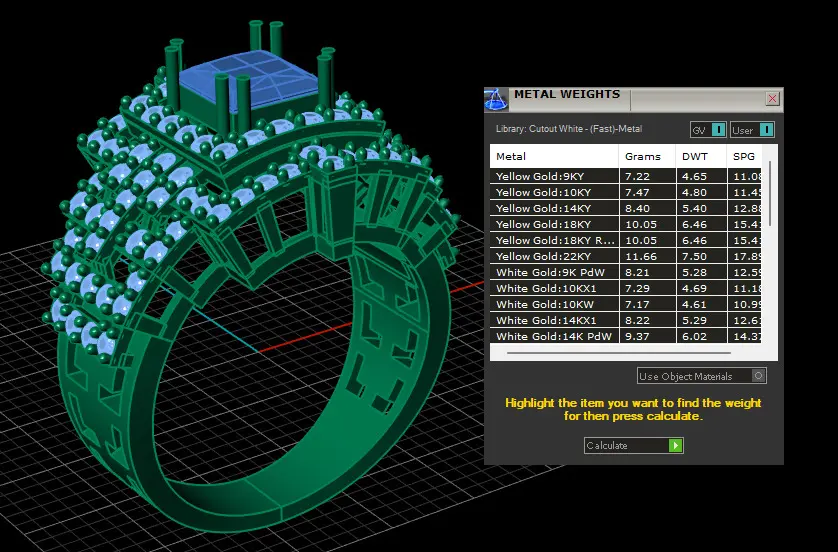Select the Yellow Gold:18KY row

[626, 224]
